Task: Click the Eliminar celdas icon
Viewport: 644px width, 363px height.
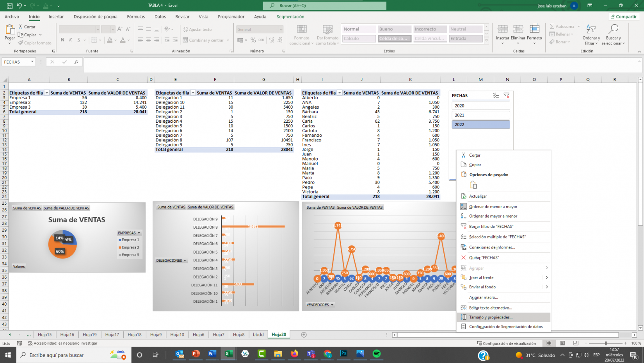Action: coord(518,29)
